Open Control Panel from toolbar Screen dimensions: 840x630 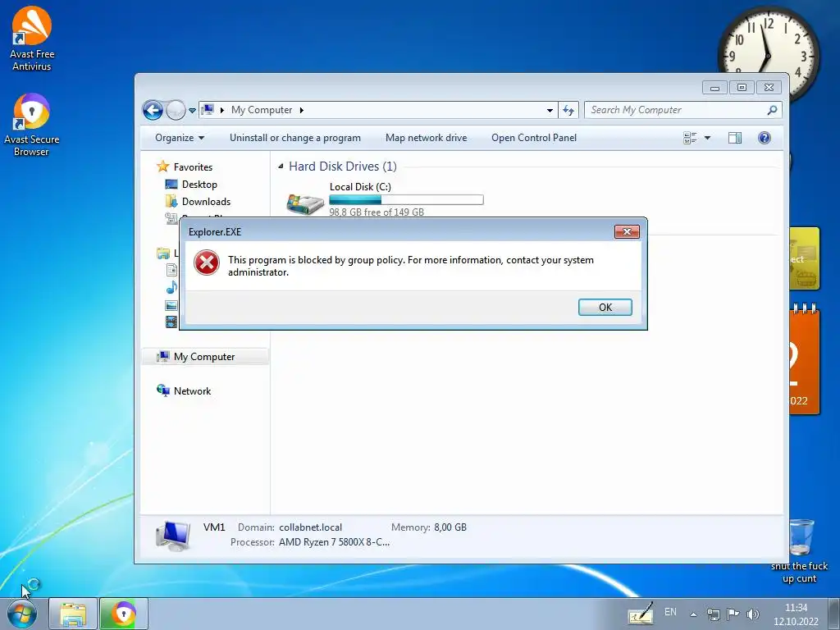pyautogui.click(x=533, y=138)
